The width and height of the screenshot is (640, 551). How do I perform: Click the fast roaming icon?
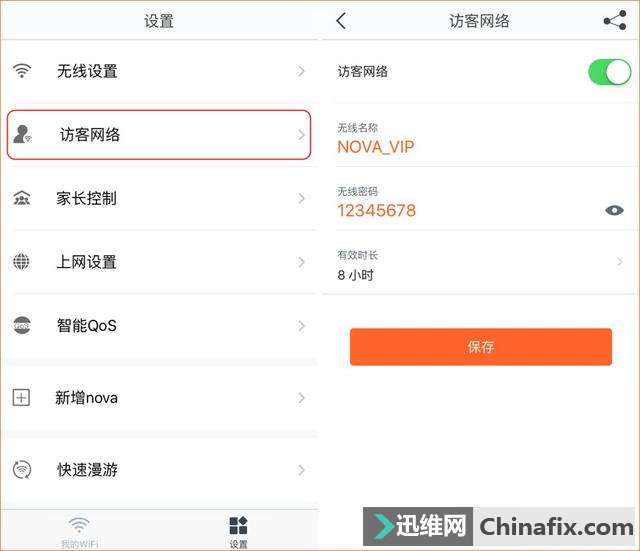[22, 469]
